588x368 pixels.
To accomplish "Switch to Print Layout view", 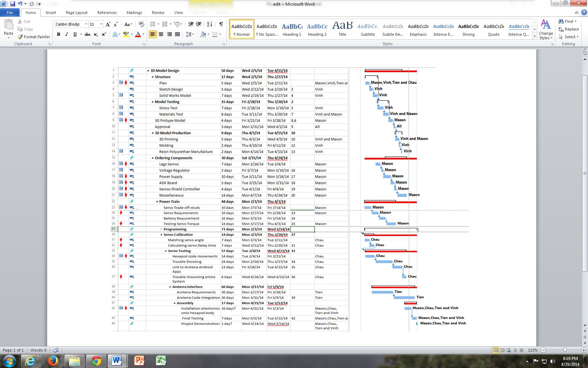I will point(496,350).
